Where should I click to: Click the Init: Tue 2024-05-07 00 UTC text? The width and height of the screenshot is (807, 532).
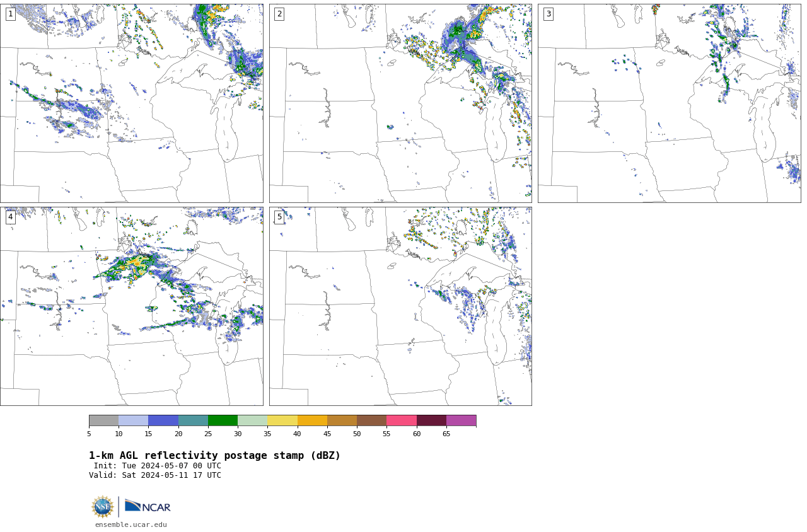[158, 466]
